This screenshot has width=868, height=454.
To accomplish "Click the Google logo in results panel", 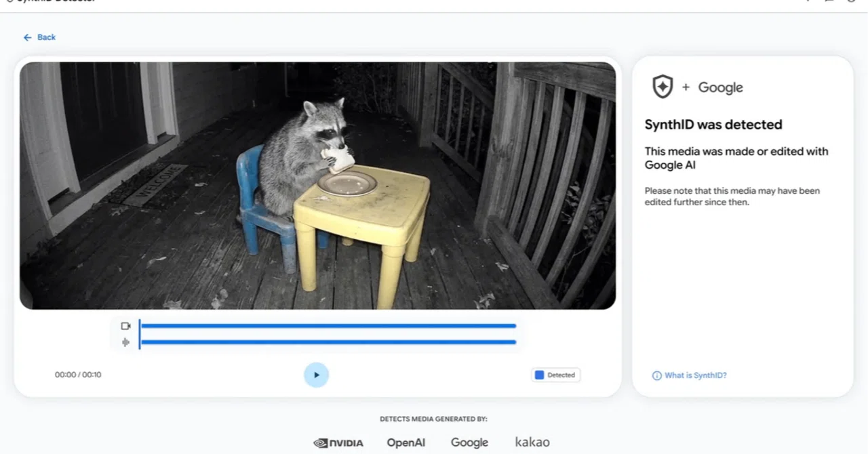I will 720,87.
